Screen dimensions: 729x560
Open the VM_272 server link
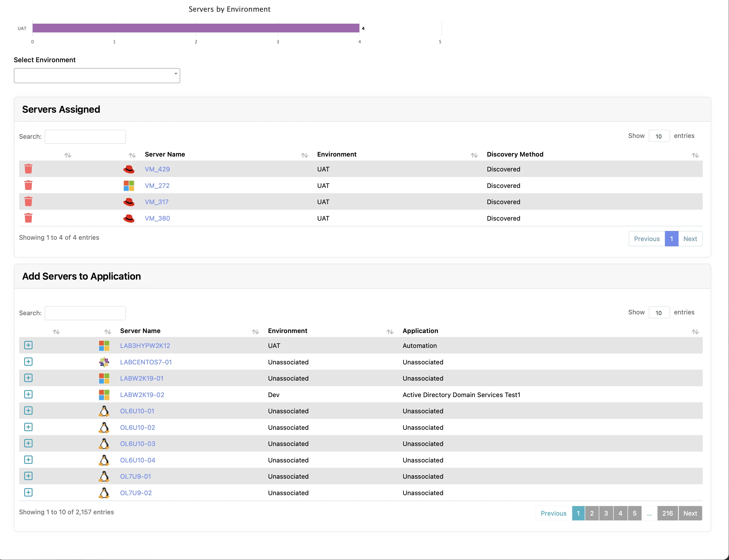click(157, 185)
